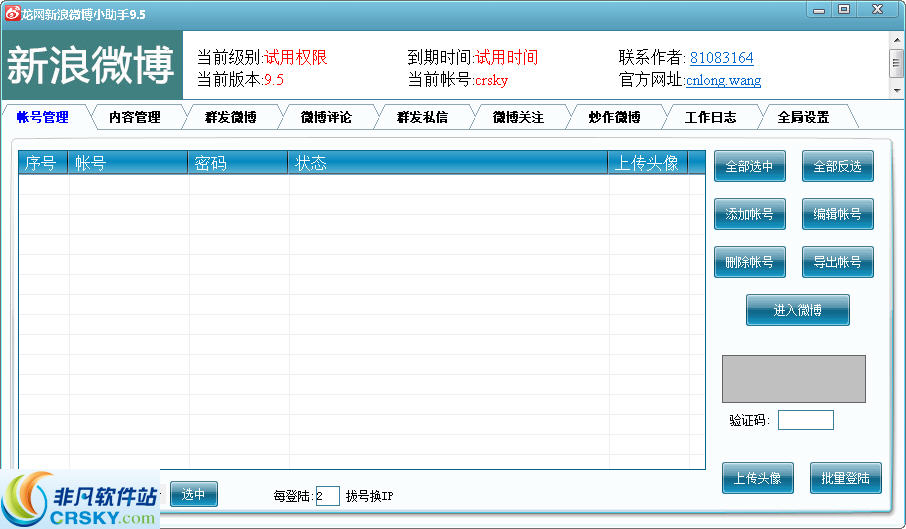
Task: Minimize the application window
Action: click(819, 10)
